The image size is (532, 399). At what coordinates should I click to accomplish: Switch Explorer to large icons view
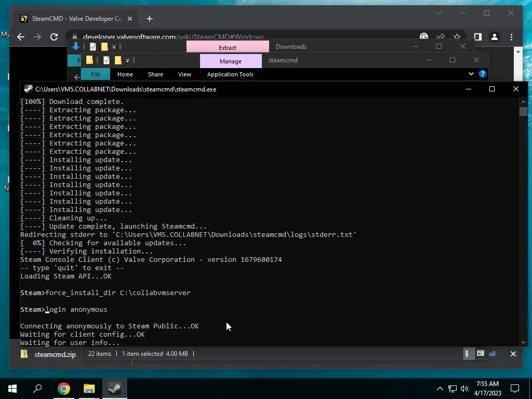click(x=481, y=353)
